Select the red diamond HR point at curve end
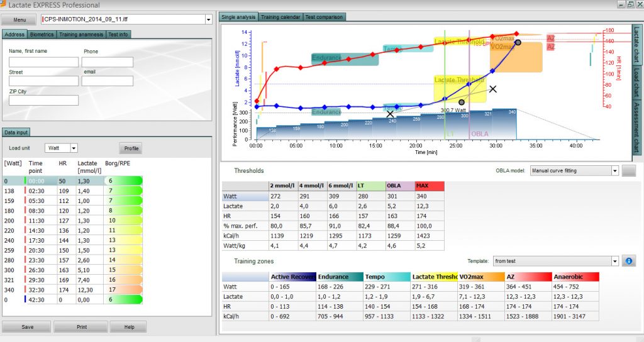Screen dimensions: 644x342 [516, 34]
